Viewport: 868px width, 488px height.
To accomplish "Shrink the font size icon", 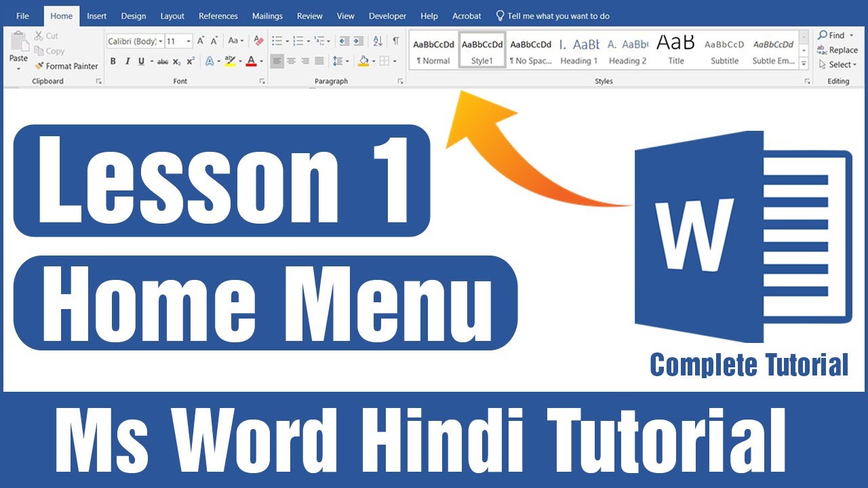I will click(x=214, y=41).
